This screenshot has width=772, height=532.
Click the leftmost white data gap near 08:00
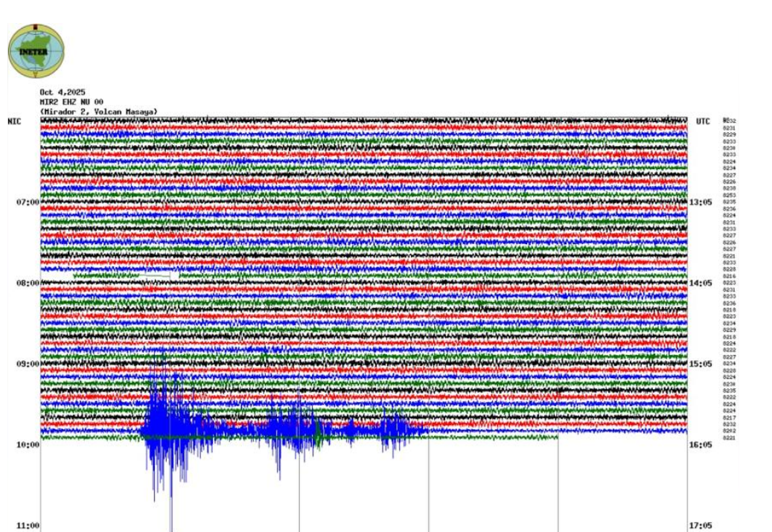point(57,276)
